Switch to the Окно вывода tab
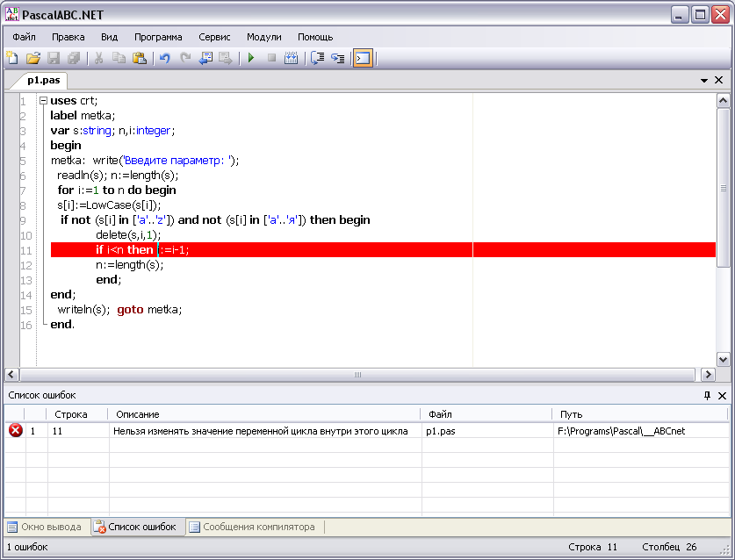 pyautogui.click(x=45, y=528)
